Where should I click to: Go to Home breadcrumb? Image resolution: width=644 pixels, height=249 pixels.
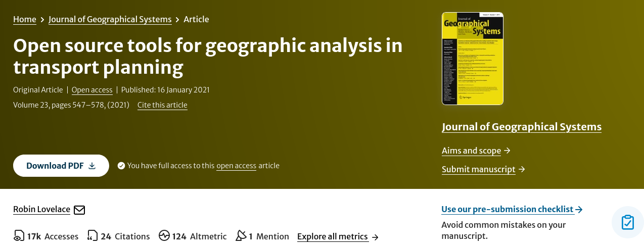25,19
